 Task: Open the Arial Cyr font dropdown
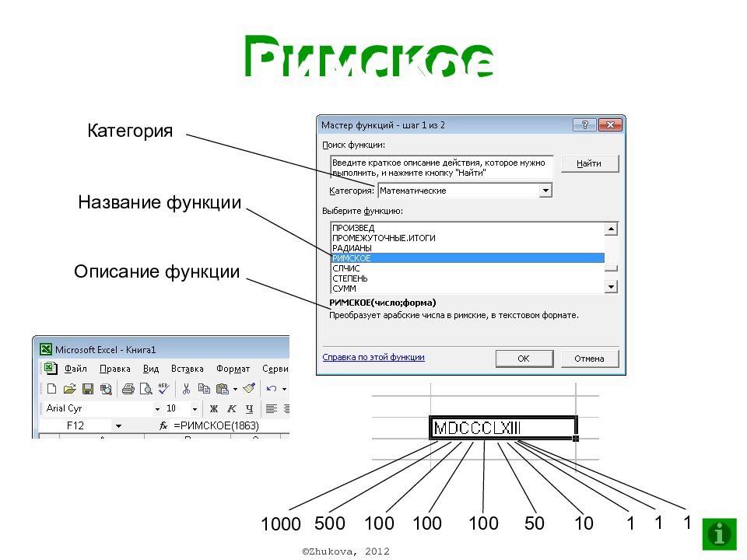157,409
